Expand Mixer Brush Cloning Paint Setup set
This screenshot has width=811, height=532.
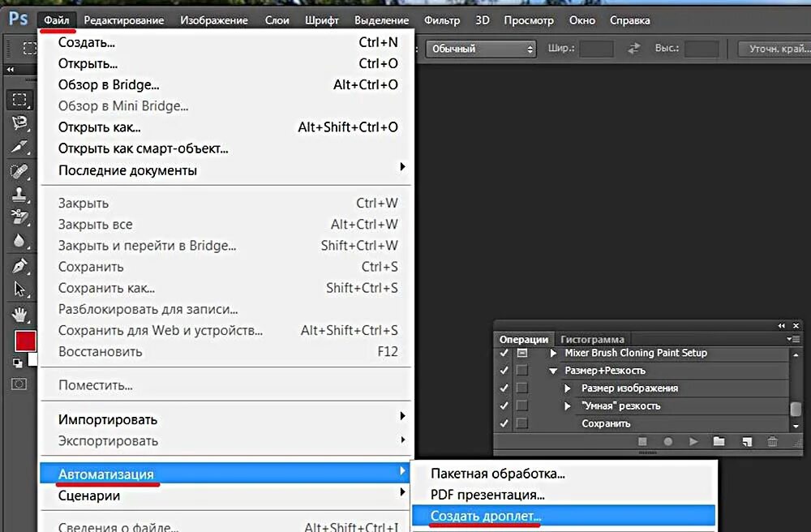[553, 353]
